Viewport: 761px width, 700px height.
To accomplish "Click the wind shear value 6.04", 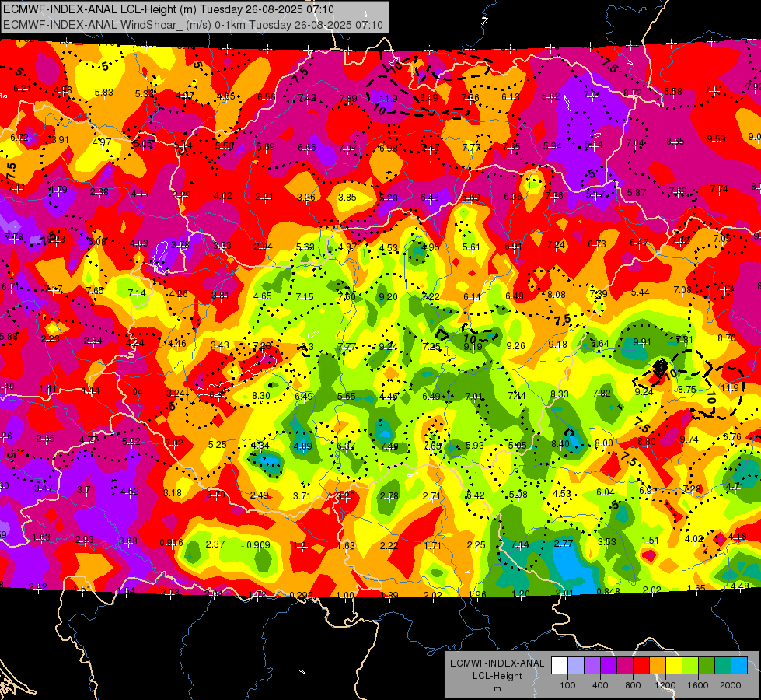I will click(x=606, y=492).
